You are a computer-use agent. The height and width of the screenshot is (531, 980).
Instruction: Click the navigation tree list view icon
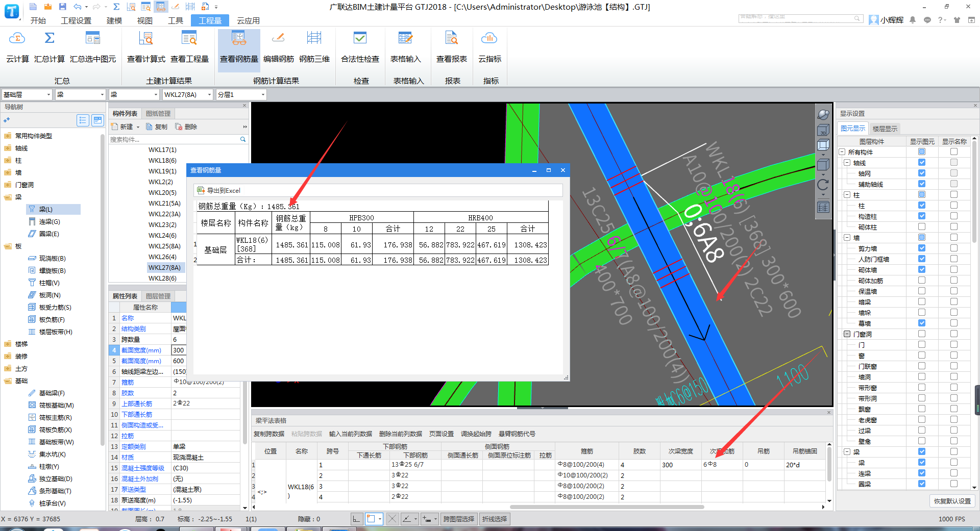coord(83,120)
